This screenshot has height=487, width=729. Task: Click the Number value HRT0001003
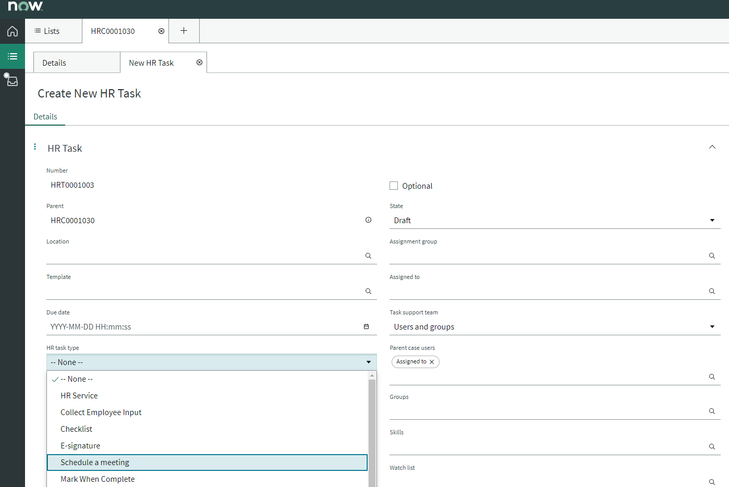73,185
